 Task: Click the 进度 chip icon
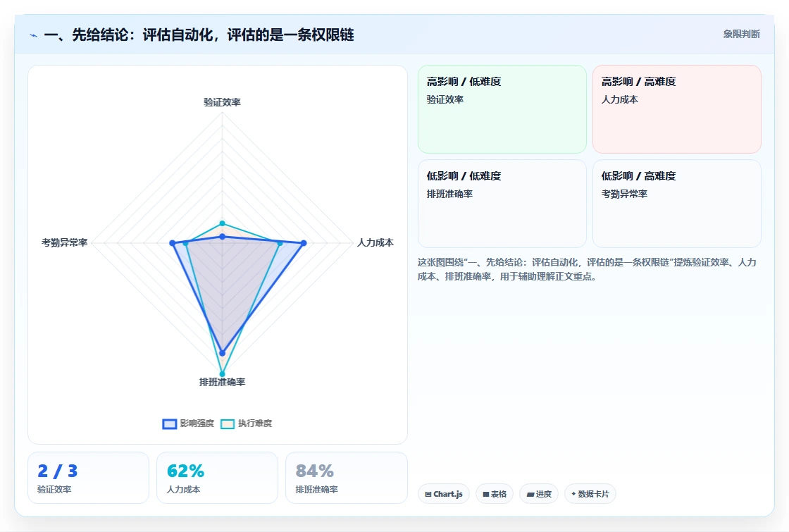530,494
